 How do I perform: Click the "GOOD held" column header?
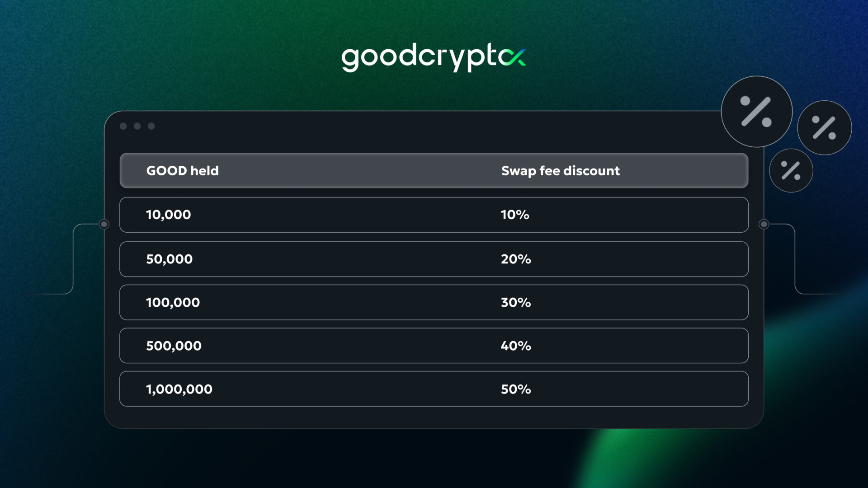(x=182, y=171)
